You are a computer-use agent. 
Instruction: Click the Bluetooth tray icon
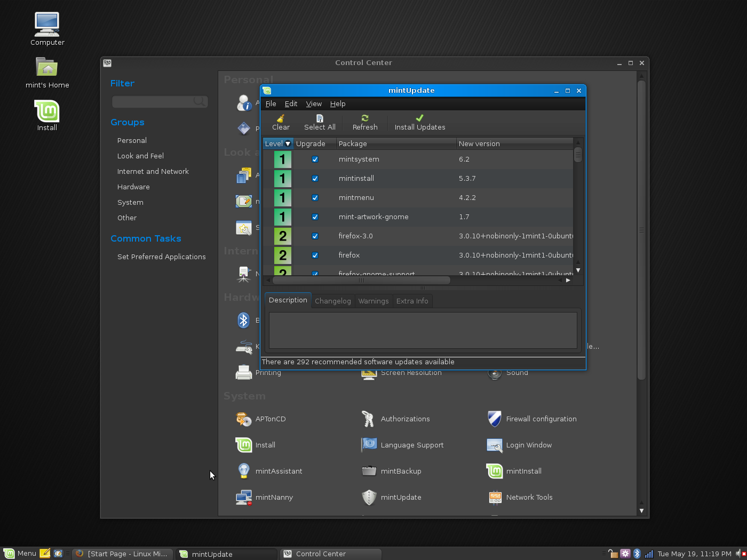tap(637, 554)
